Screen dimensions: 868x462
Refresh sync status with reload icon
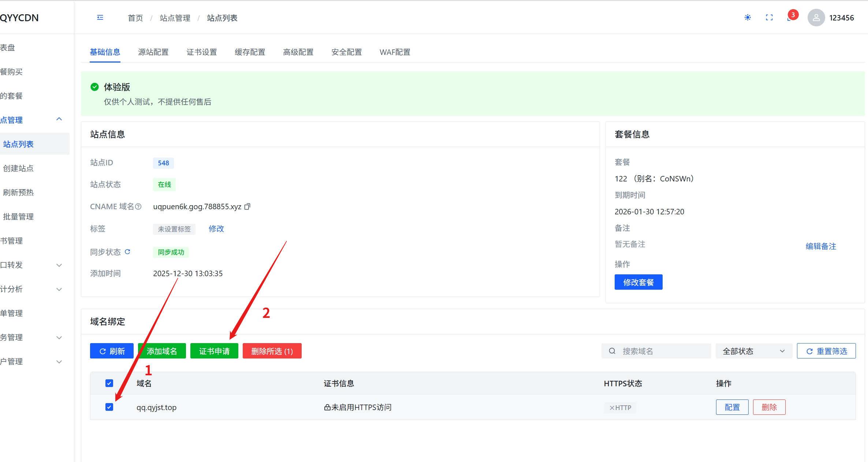(x=127, y=252)
